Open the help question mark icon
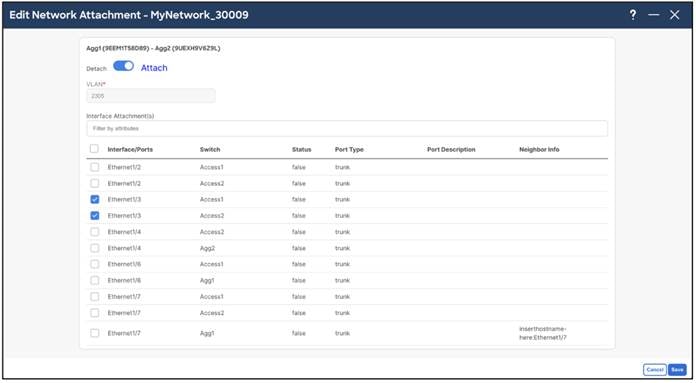Screen dimensions: 696x383 (633, 15)
